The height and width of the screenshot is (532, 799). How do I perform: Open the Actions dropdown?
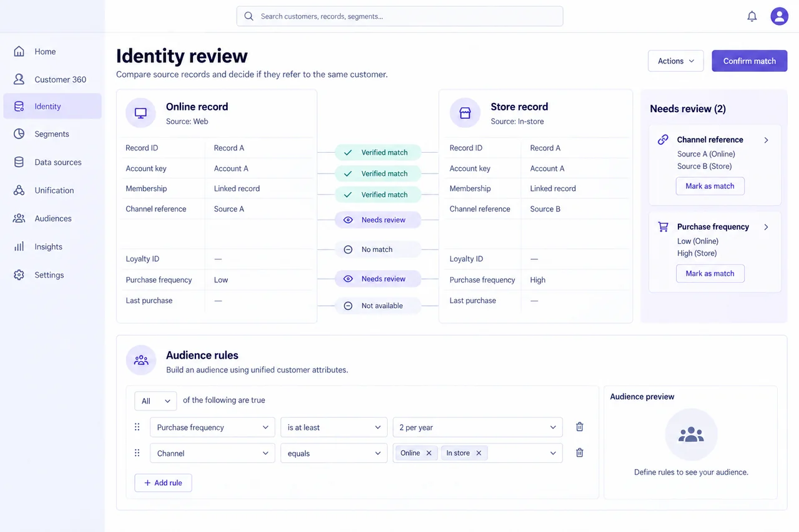tap(676, 61)
